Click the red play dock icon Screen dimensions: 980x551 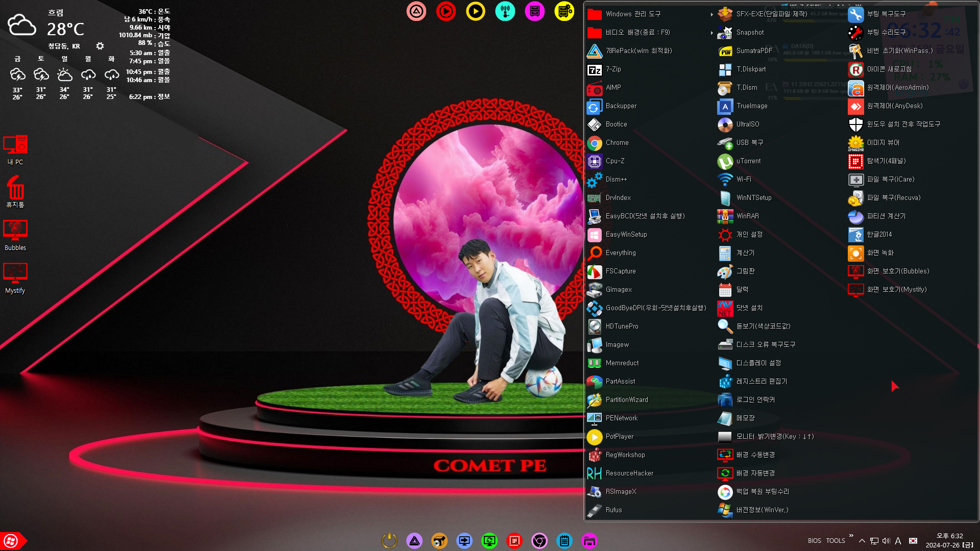[x=446, y=11]
